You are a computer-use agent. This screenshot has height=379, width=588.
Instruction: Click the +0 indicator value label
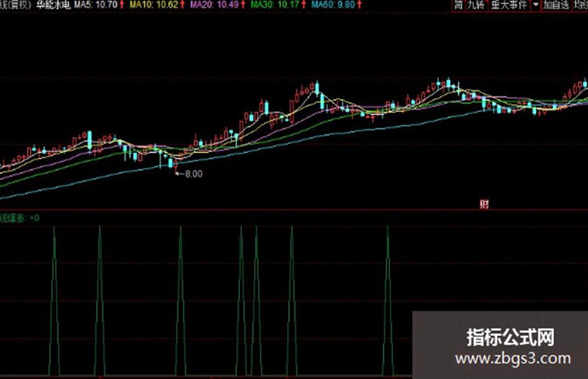[34, 218]
